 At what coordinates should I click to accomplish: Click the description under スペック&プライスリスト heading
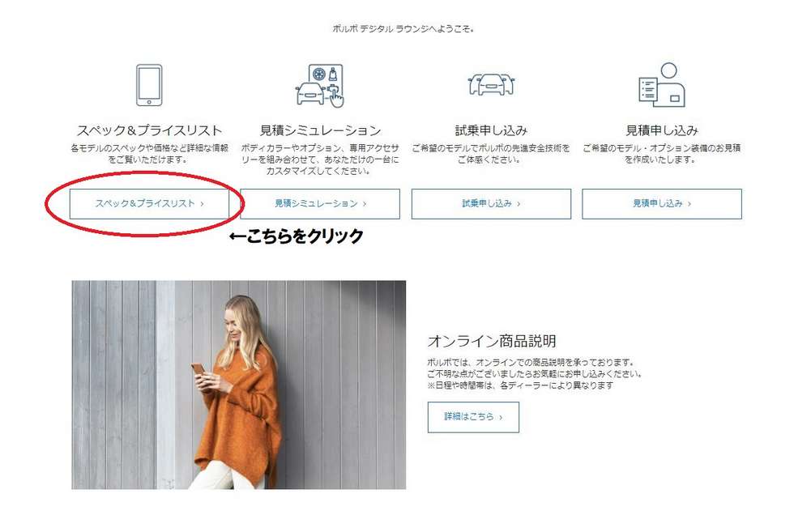[149, 154]
